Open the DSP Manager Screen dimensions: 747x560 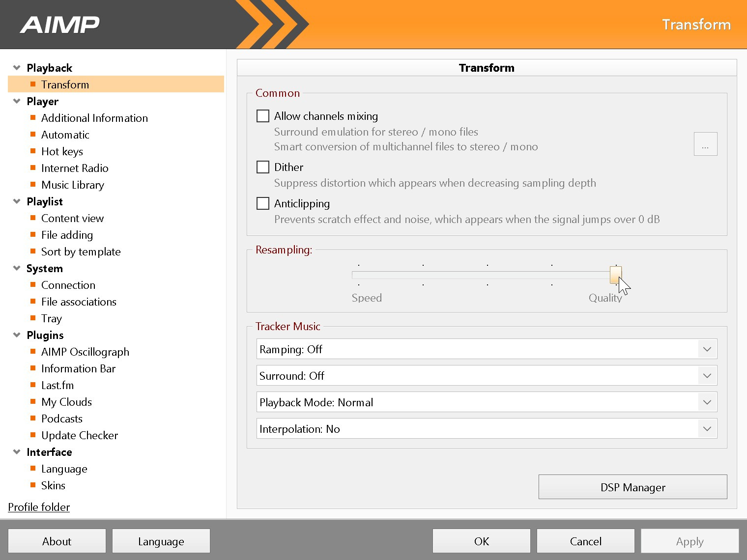tap(632, 487)
